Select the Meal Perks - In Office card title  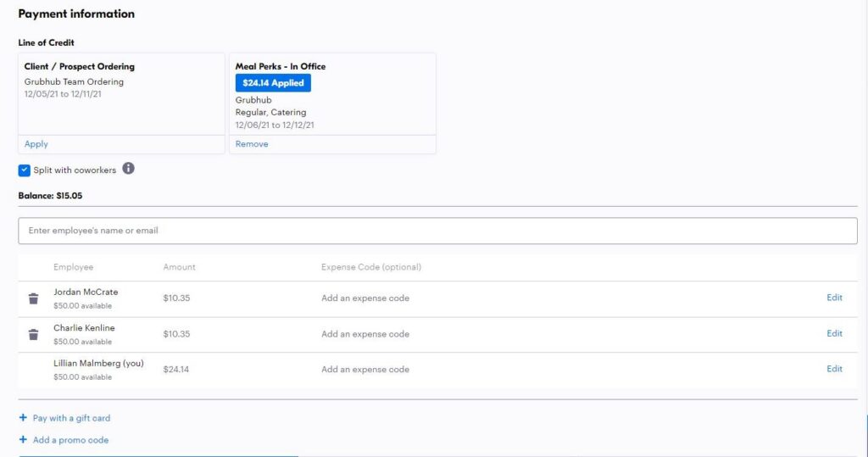281,66
